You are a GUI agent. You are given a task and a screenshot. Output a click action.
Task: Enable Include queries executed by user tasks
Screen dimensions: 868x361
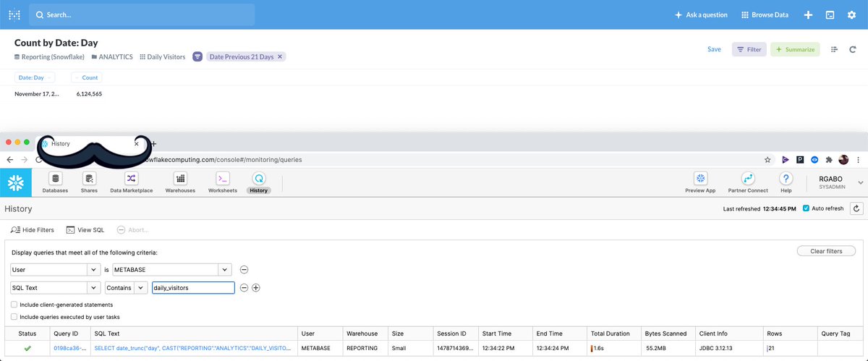point(14,316)
